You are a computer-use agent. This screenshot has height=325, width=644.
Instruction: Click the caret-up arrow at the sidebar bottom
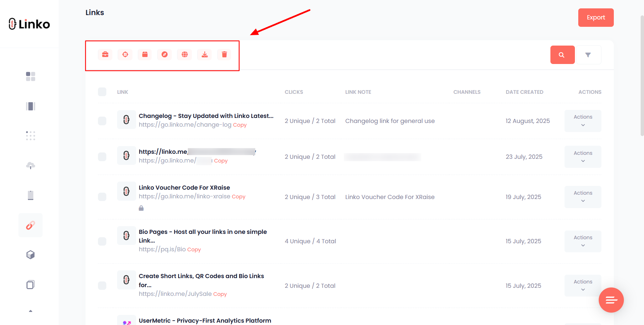click(x=31, y=311)
